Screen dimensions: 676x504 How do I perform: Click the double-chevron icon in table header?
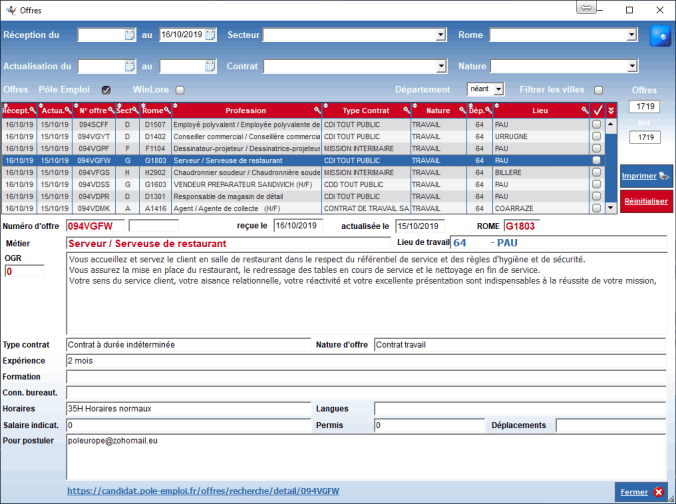611,110
